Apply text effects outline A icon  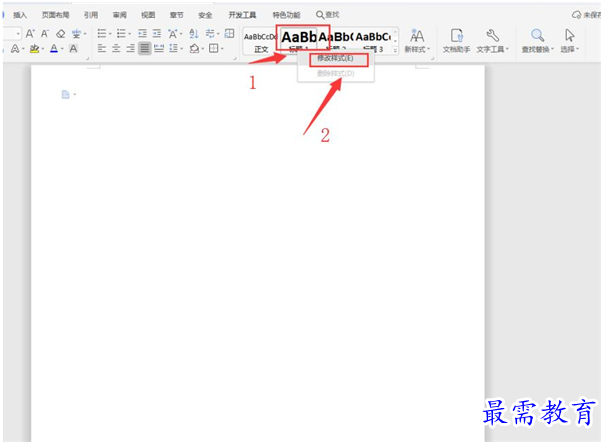[15, 49]
